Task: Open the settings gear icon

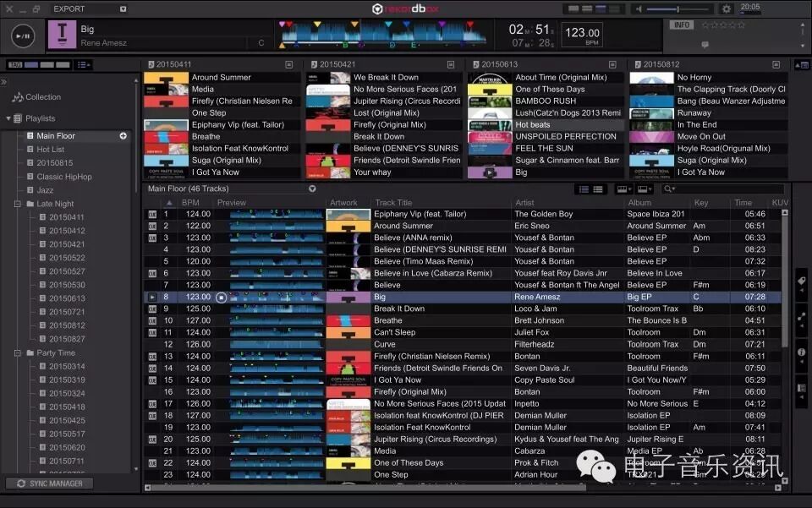Action: [x=727, y=8]
